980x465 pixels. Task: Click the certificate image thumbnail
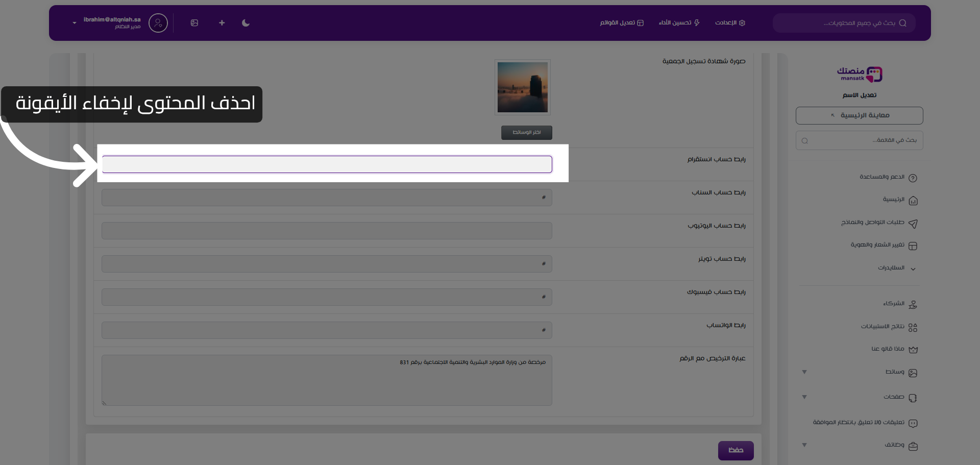(522, 87)
